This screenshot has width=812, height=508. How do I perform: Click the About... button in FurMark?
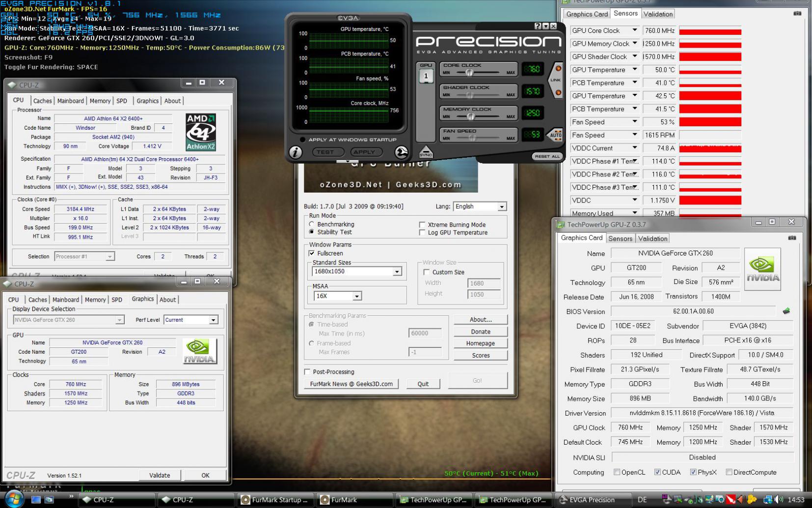click(481, 319)
